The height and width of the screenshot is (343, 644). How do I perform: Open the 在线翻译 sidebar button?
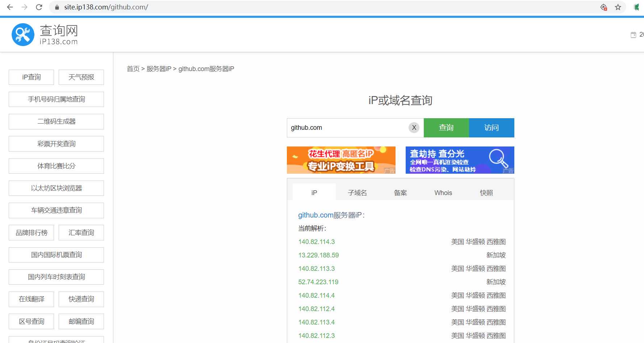coord(32,299)
